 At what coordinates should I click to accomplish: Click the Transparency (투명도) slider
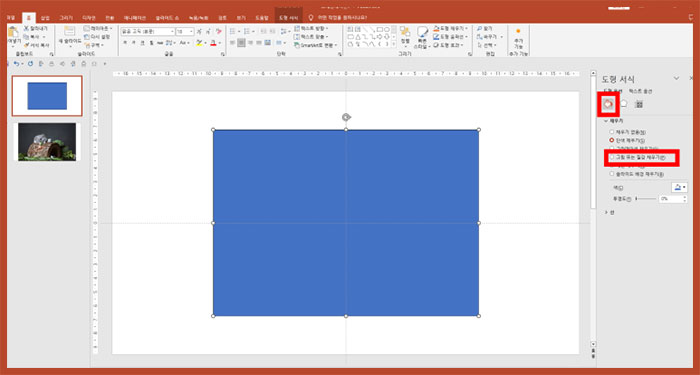click(646, 198)
